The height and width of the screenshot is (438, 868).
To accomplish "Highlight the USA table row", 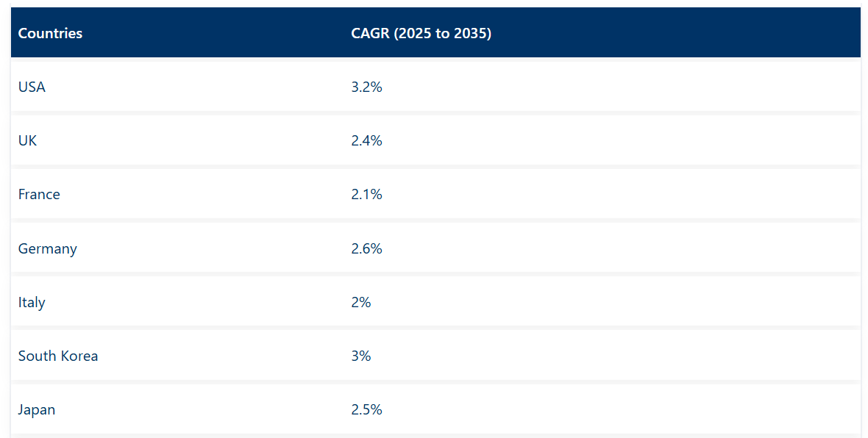I will pyautogui.click(x=588, y=87).
